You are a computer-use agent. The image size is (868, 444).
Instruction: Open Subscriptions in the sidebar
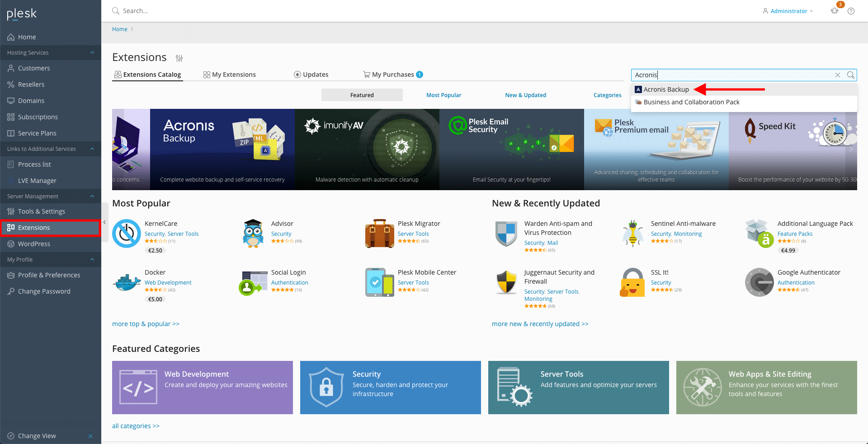pos(51,117)
